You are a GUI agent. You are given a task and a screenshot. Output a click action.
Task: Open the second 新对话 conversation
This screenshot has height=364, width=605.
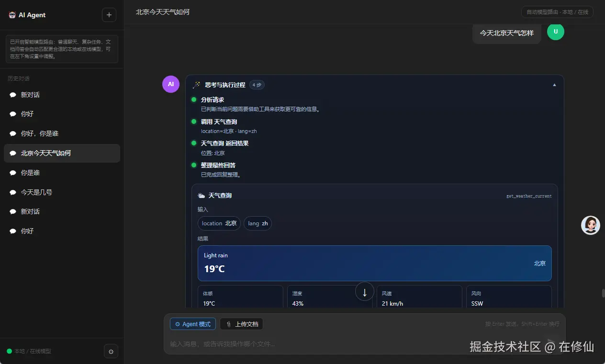point(62,211)
